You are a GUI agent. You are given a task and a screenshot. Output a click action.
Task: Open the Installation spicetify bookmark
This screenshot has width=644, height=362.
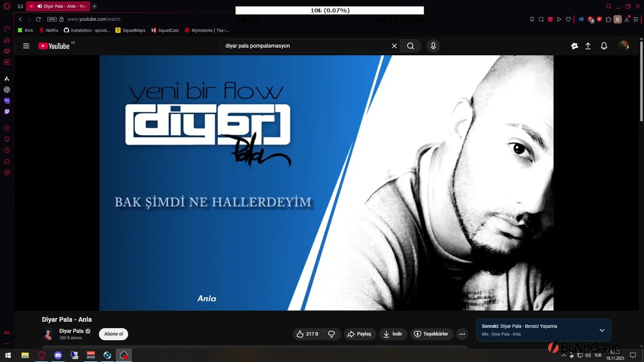87,30
